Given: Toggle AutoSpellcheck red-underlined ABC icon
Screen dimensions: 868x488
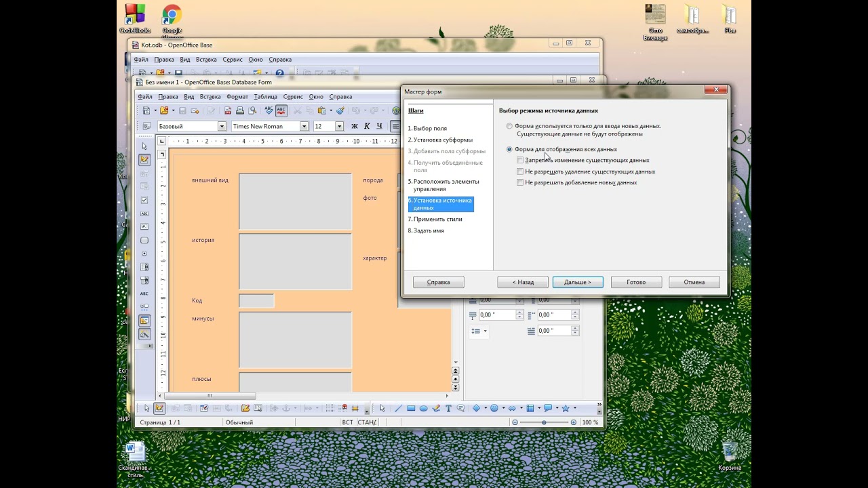Looking at the screenshot, I should (281, 110).
